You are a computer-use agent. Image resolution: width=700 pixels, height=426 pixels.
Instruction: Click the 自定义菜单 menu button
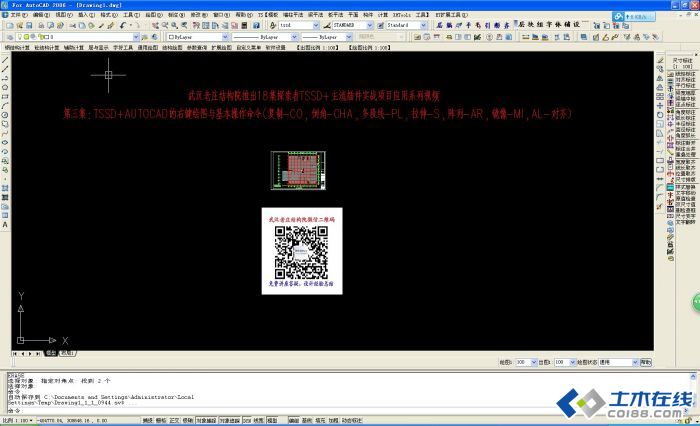click(249, 47)
